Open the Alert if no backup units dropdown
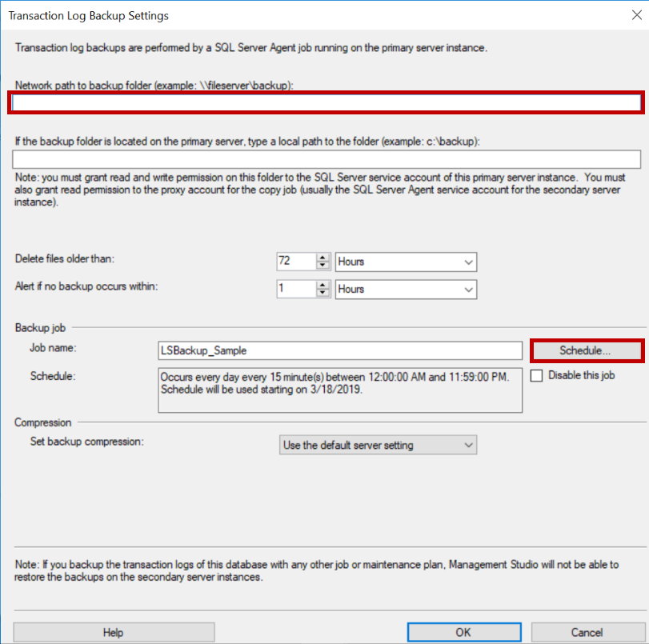 [406, 289]
